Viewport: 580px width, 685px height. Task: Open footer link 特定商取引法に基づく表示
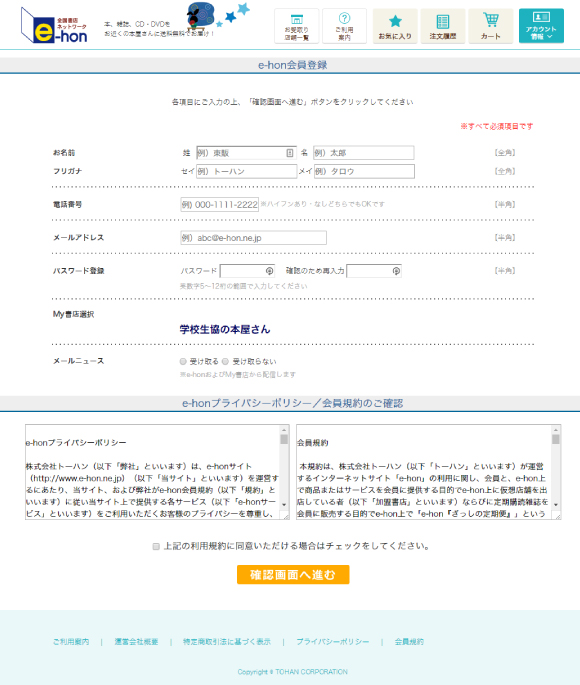(x=227, y=641)
